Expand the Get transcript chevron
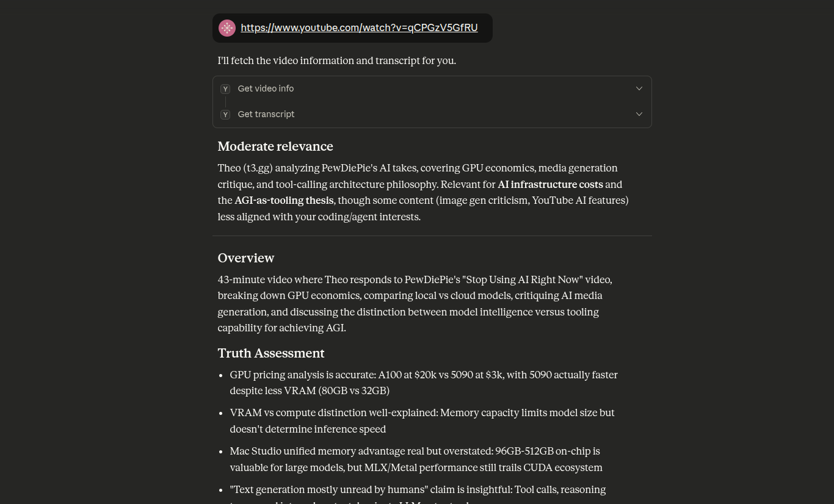834x504 pixels. (x=639, y=114)
